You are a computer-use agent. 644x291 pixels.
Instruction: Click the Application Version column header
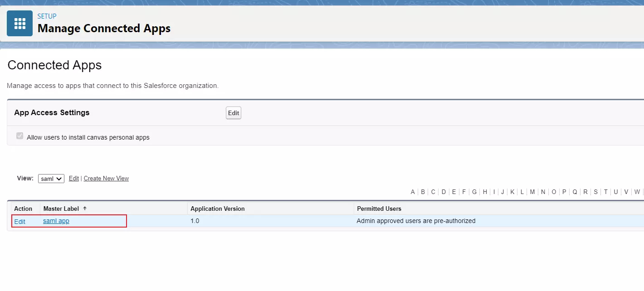click(x=217, y=209)
